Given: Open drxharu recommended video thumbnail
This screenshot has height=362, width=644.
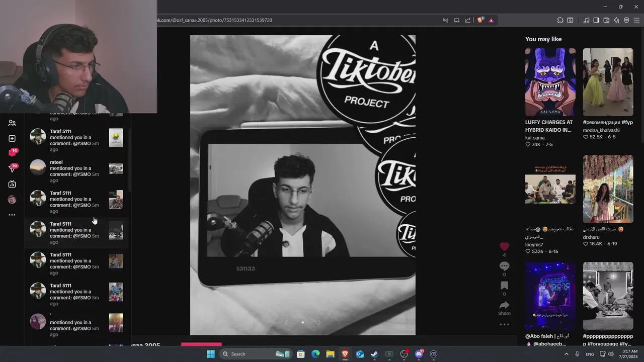Looking at the screenshot, I should tap(608, 189).
